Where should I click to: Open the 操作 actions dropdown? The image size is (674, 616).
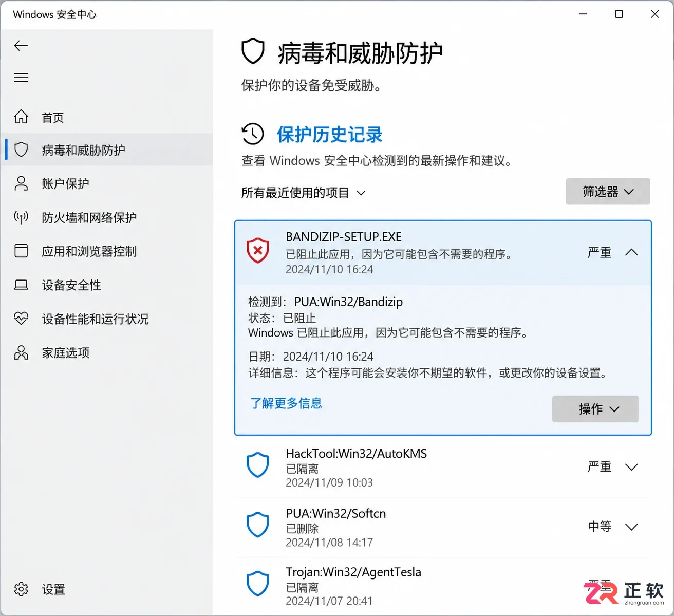595,409
